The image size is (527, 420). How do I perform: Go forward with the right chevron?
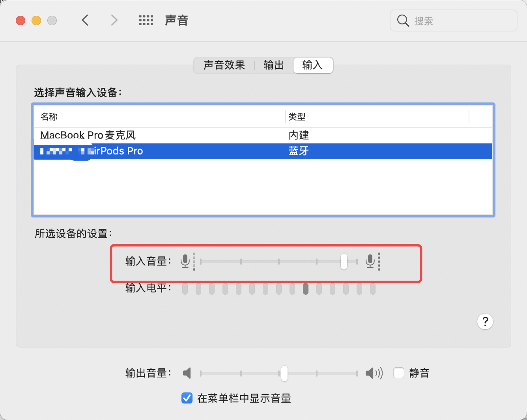[x=114, y=20]
